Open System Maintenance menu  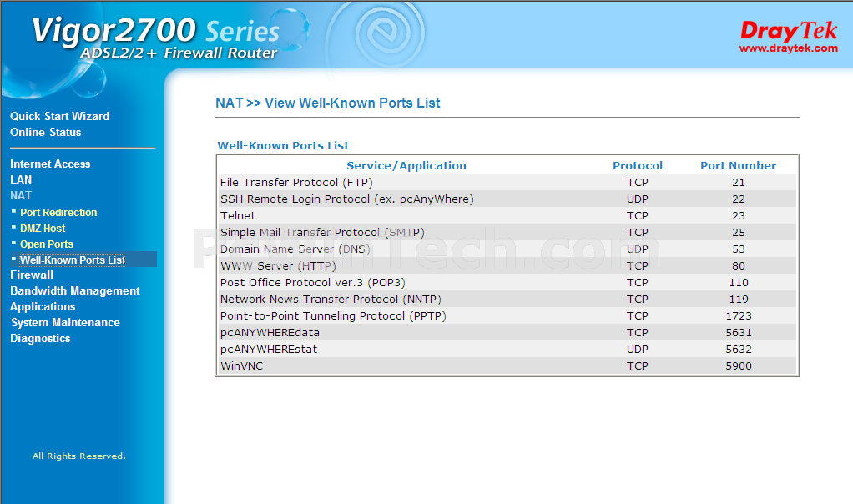65,322
